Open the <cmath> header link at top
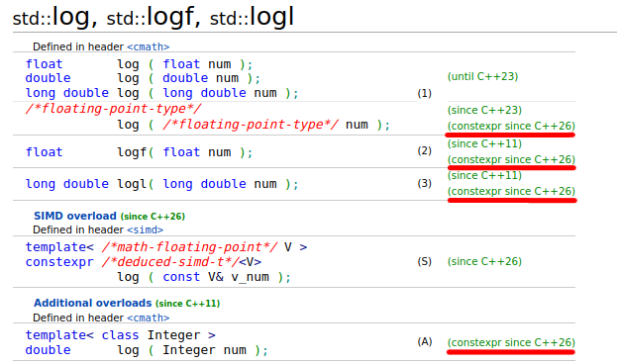The height and width of the screenshot is (364, 617). [148, 46]
